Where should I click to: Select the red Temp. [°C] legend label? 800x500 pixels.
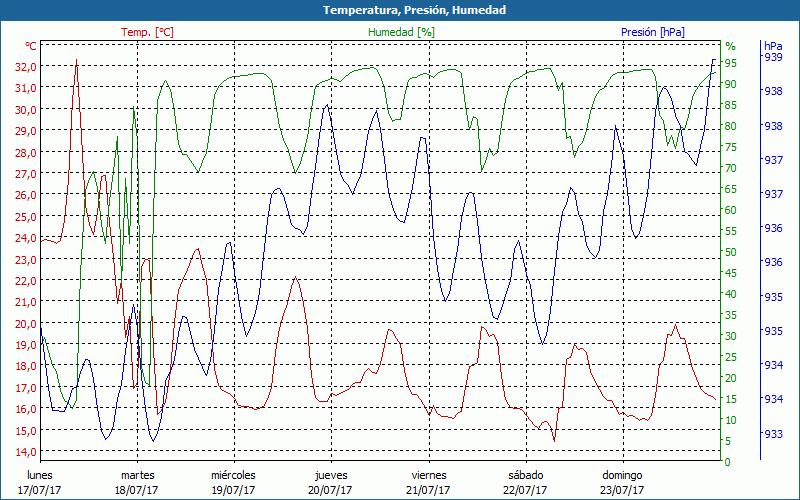click(x=147, y=32)
